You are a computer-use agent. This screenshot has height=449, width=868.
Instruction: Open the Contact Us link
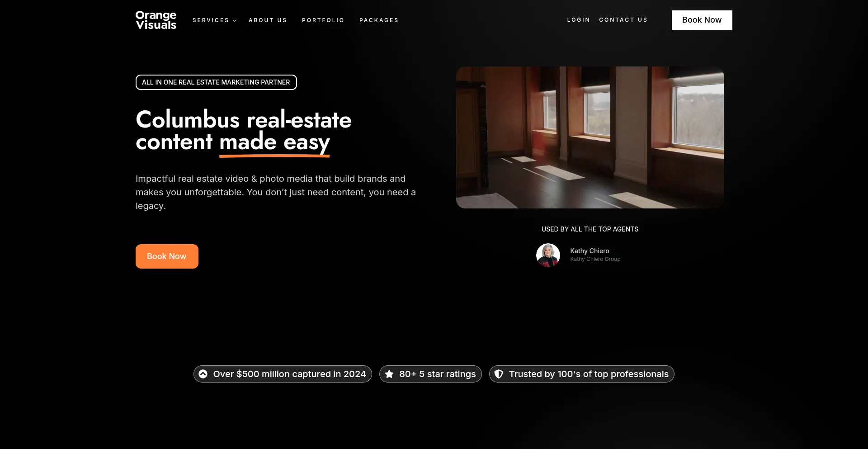(x=623, y=20)
